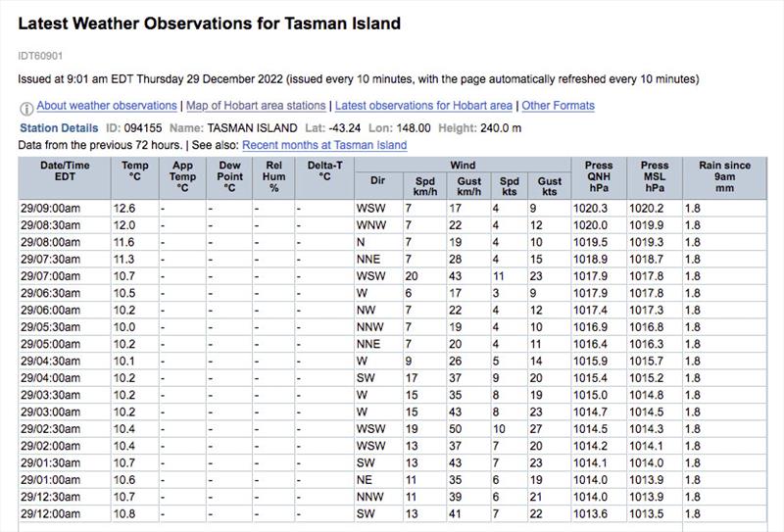Open Latest observations for Hobart area link
This screenshot has width=784, height=532.
[423, 106]
